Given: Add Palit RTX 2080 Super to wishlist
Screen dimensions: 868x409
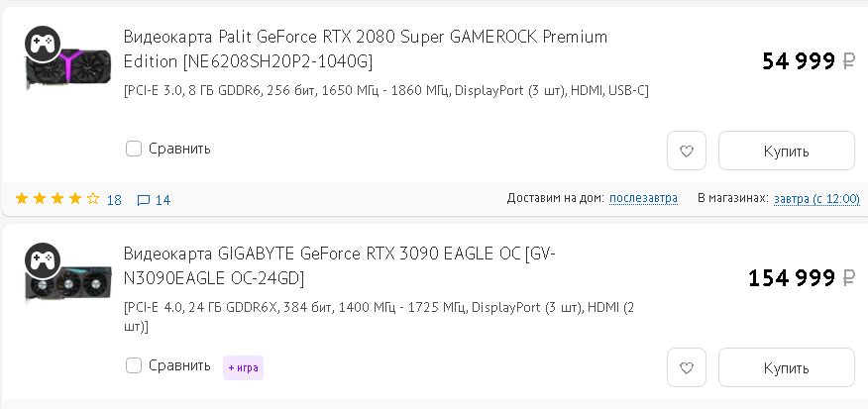Looking at the screenshot, I should point(687,152).
